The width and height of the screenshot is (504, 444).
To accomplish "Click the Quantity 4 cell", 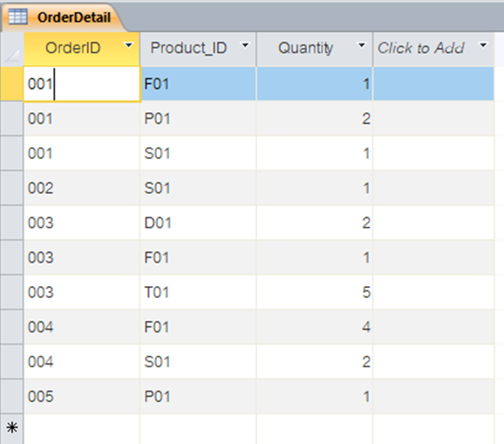I will click(x=315, y=326).
